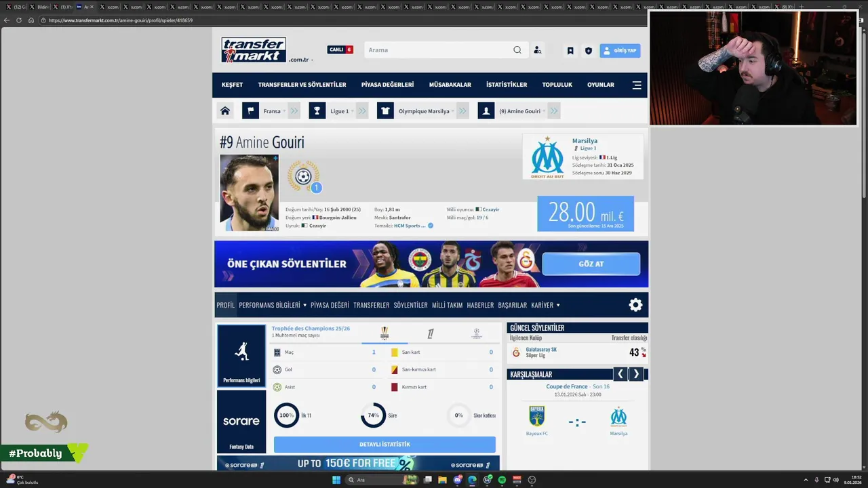
Task: Switch to the SÖYLENTİLER tab
Action: tap(410, 305)
